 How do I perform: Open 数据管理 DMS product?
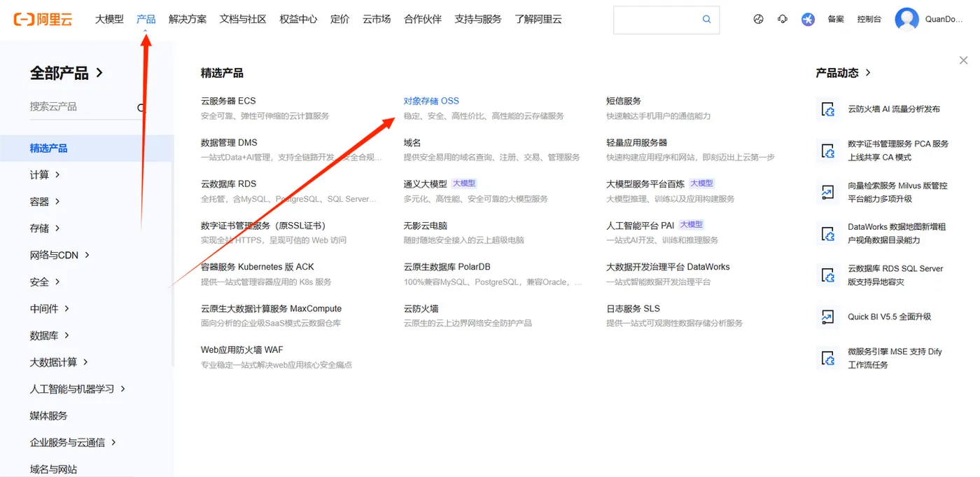point(229,142)
